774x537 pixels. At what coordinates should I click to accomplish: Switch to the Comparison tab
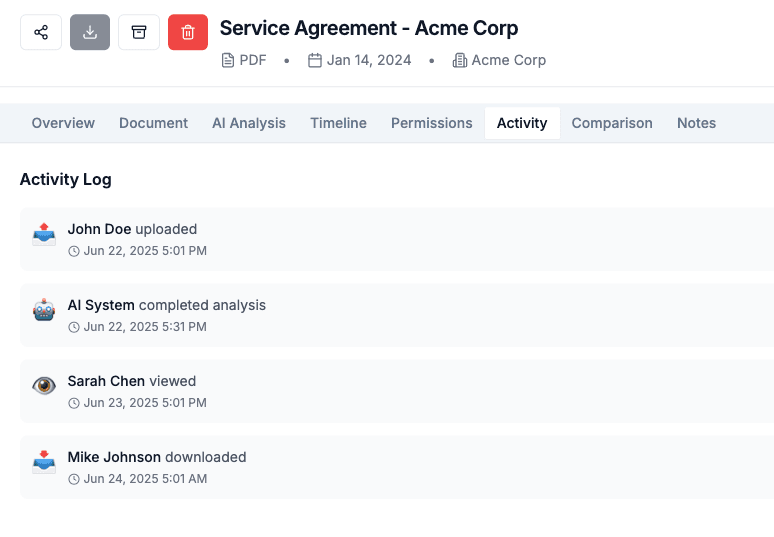pos(612,123)
